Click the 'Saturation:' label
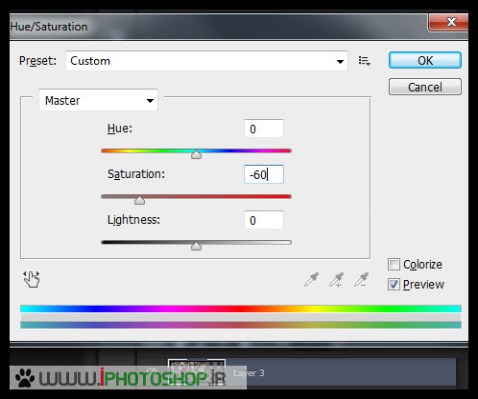Viewport: 478px width, 399px height. tap(136, 174)
